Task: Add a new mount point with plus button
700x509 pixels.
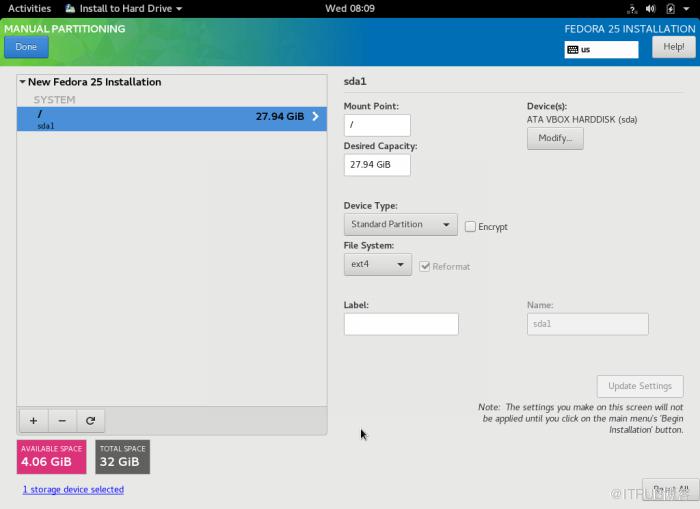Action: (x=33, y=421)
